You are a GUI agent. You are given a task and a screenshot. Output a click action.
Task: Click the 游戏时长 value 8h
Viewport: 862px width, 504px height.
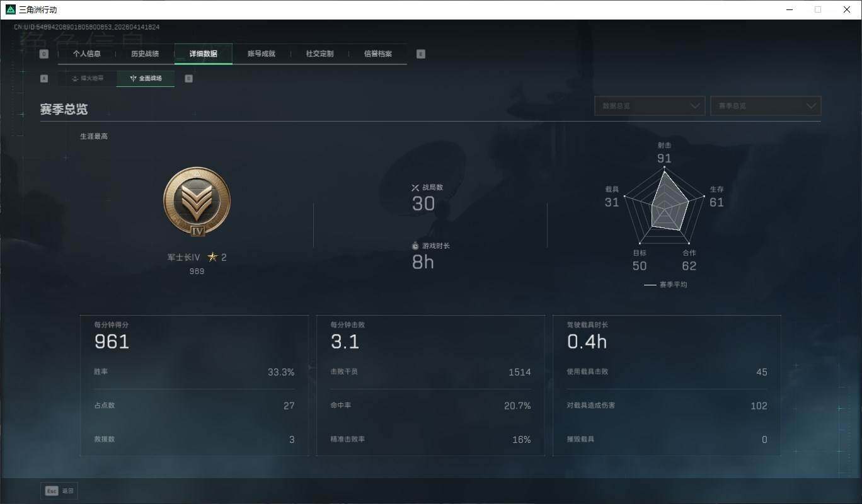pyautogui.click(x=423, y=262)
